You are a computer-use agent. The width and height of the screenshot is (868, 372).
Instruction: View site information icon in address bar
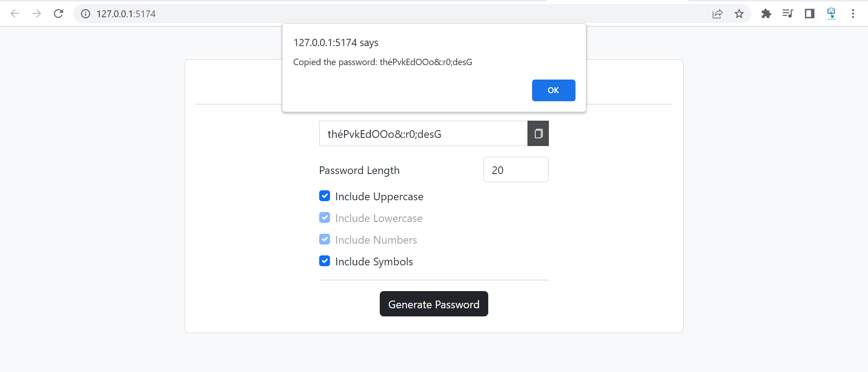point(85,14)
